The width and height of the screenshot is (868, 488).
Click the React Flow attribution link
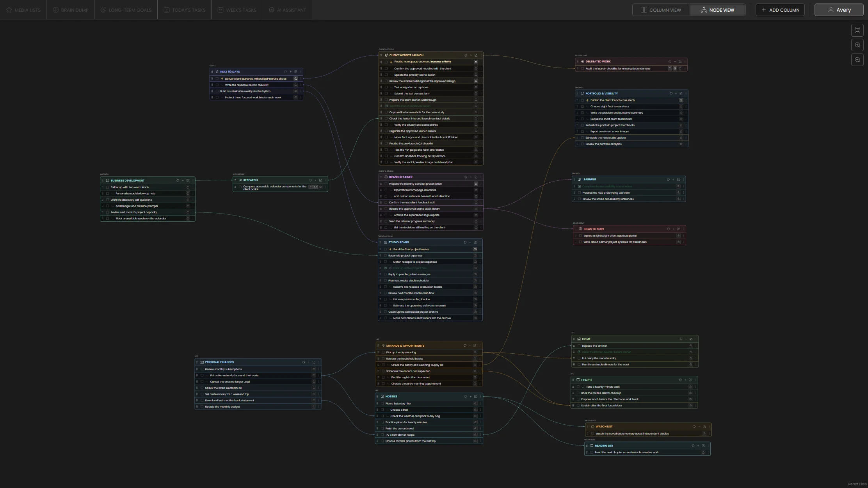coord(857,484)
